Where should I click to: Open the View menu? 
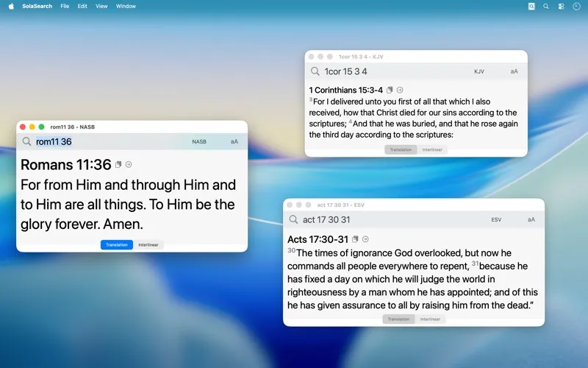(x=101, y=6)
